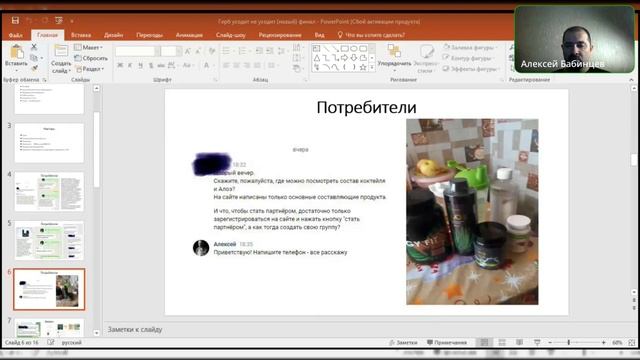Adjust the zoom slider handle
640x360 pixels.
[569, 343]
